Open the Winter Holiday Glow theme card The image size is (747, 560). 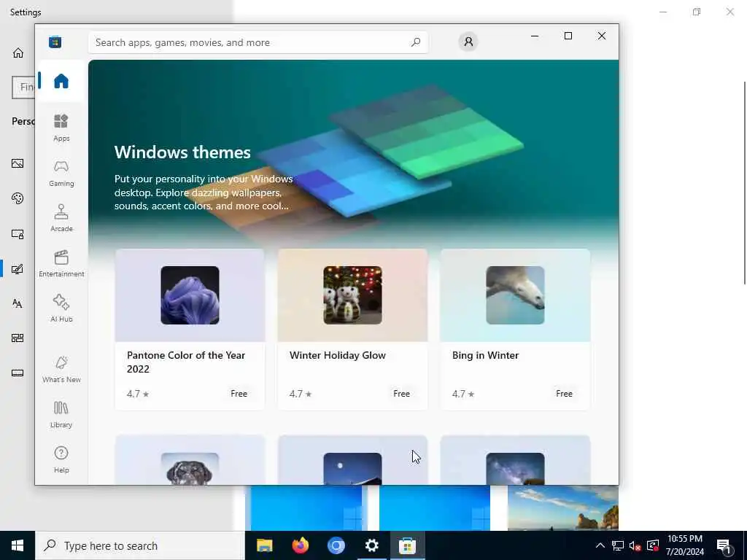[352, 329]
